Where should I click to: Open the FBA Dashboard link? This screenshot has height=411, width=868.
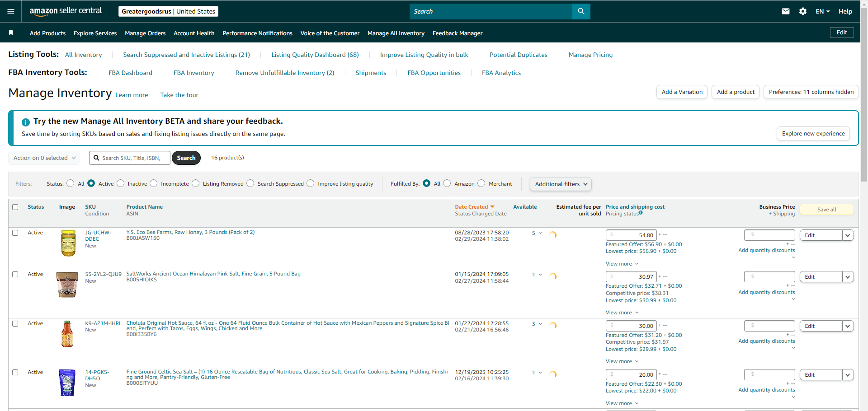click(130, 73)
